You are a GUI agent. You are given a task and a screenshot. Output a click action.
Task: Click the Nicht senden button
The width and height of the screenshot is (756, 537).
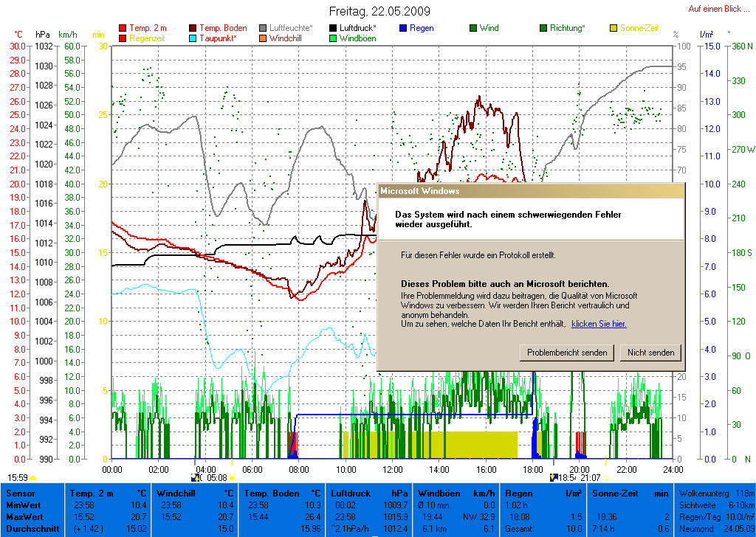[x=650, y=353]
